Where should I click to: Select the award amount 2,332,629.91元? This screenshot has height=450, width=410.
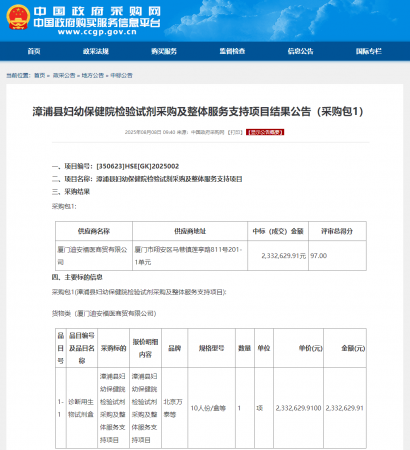pyautogui.click(x=284, y=256)
